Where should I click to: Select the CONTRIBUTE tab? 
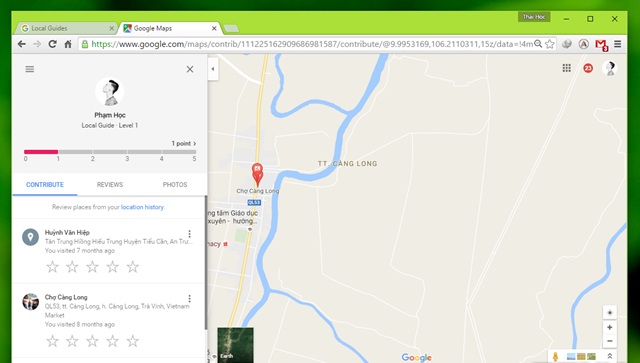click(44, 185)
